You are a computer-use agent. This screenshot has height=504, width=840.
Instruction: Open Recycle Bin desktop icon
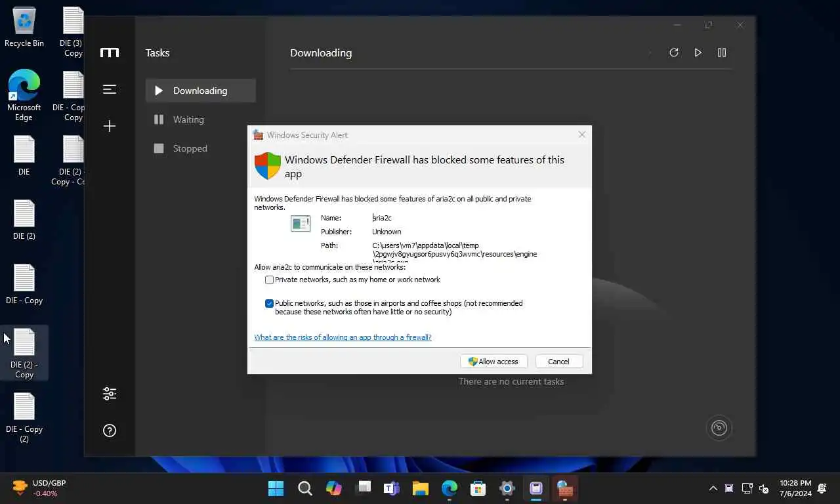pos(24,28)
